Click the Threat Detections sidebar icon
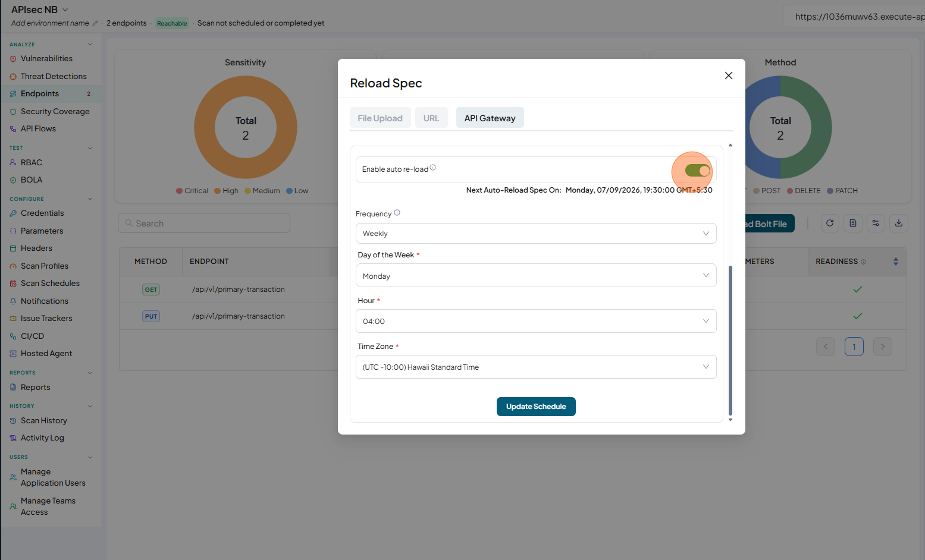 pos(13,77)
